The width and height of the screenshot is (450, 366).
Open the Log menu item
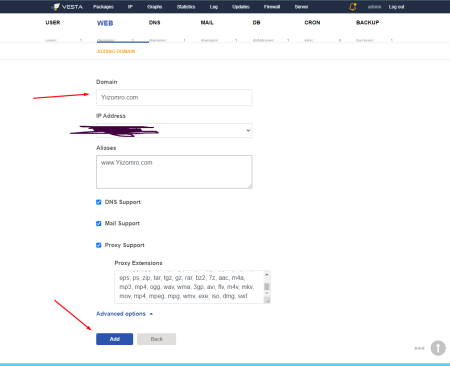214,7
